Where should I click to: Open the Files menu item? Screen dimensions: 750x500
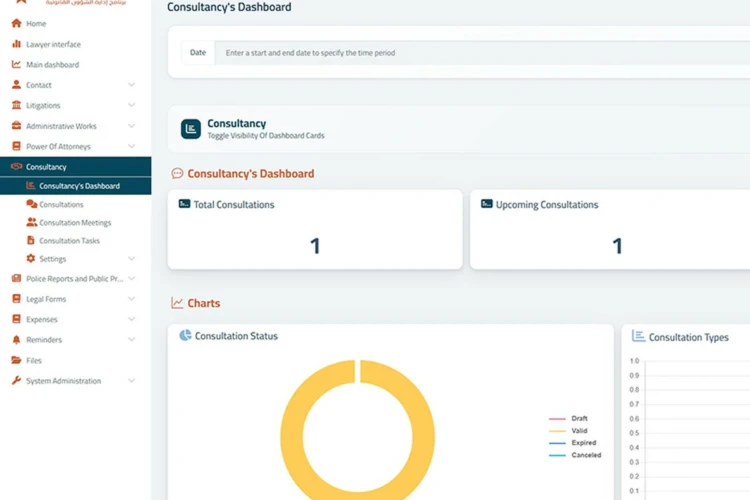tap(76, 360)
